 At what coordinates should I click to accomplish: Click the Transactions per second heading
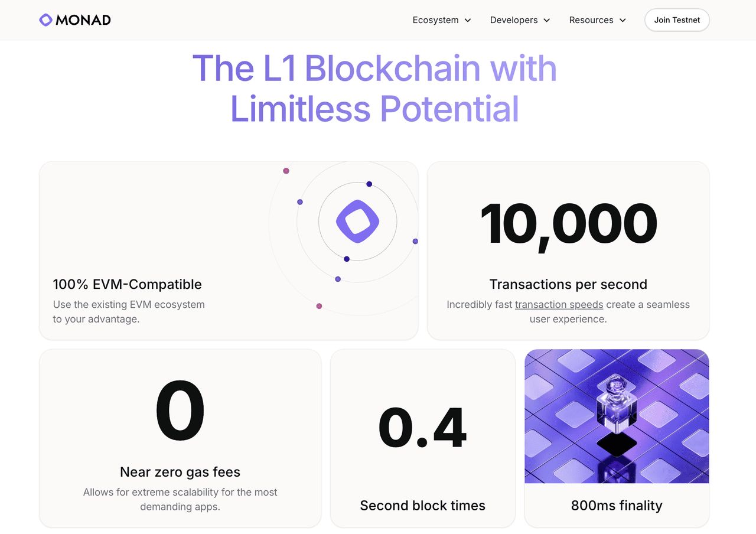(x=568, y=284)
